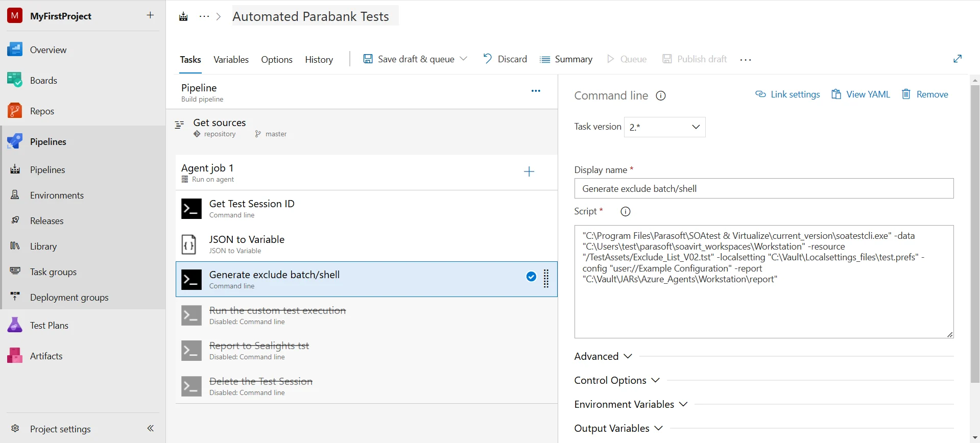The width and height of the screenshot is (980, 443).
Task: Open the Pipeline row three-dots menu
Action: (x=536, y=91)
